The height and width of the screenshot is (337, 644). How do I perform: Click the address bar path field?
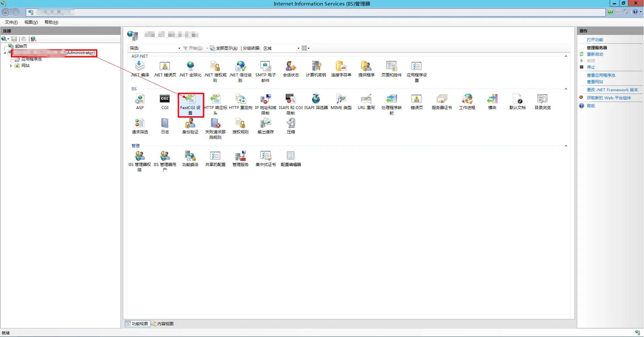pos(316,12)
